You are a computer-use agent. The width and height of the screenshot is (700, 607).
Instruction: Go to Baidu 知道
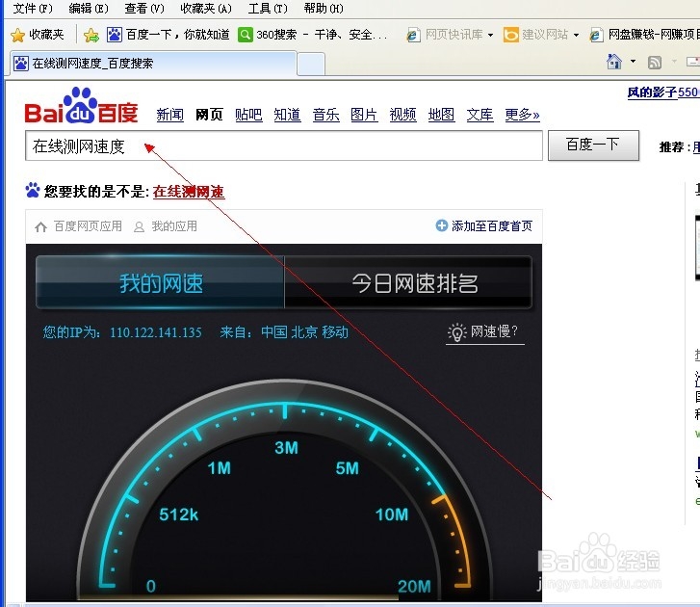pyautogui.click(x=287, y=115)
